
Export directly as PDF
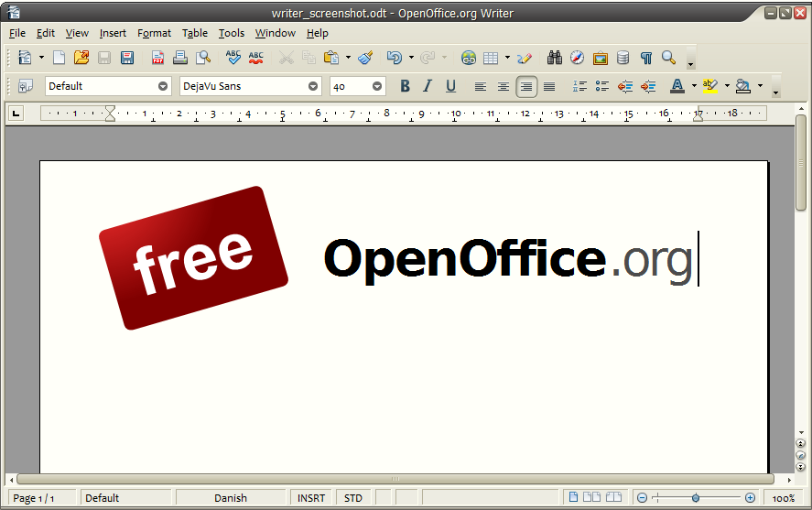point(157,58)
